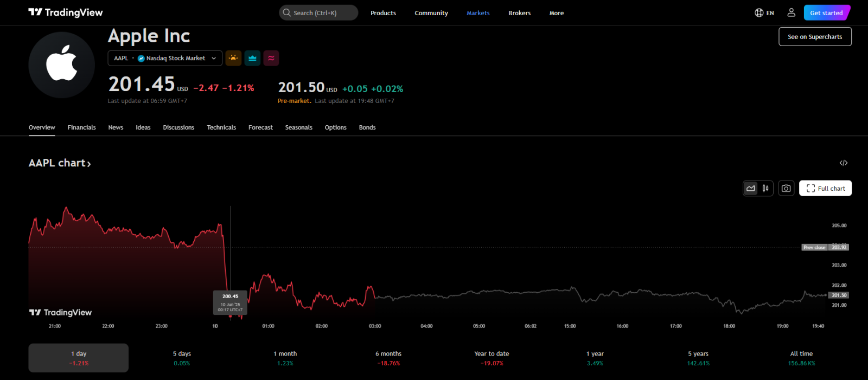Select the candlestick chart type toggle
This screenshot has width=868, height=380.
point(765,188)
